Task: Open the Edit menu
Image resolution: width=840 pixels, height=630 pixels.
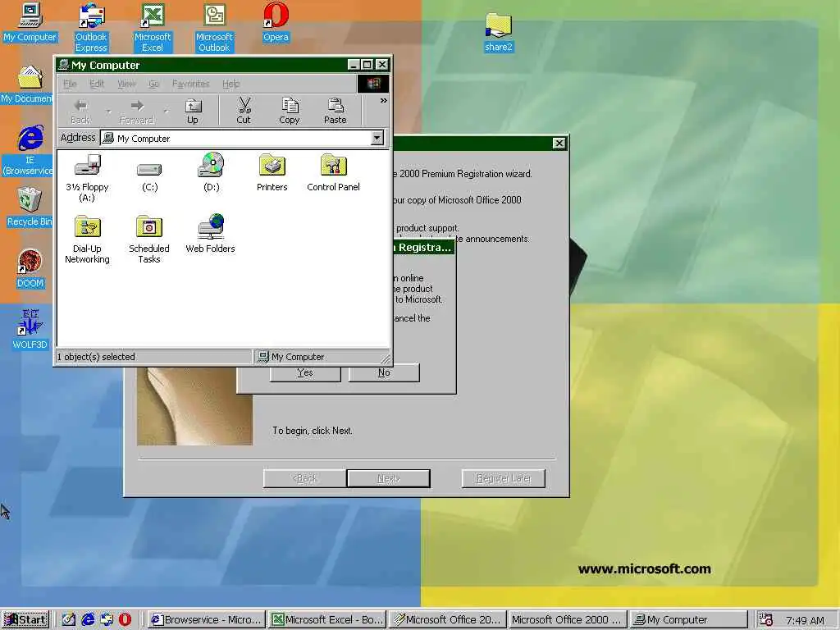Action: click(x=97, y=84)
